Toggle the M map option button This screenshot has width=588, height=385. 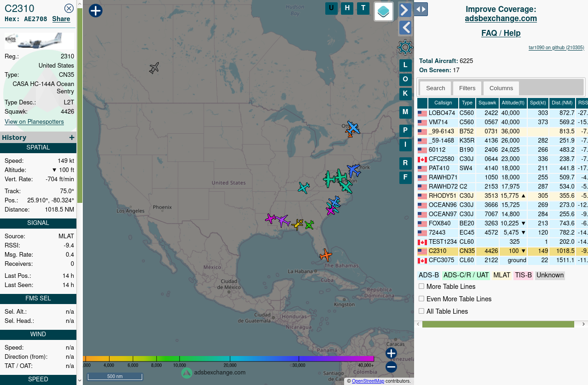click(405, 112)
